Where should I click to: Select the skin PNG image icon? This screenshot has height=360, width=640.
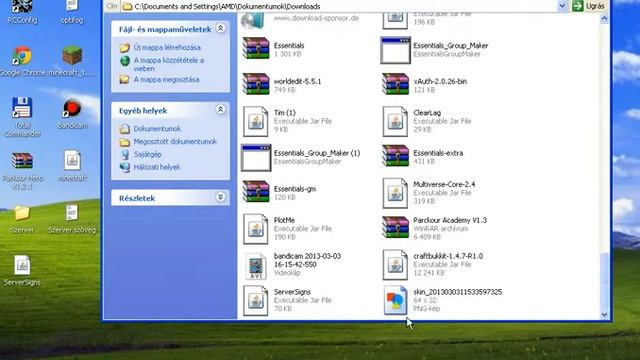coord(395,300)
